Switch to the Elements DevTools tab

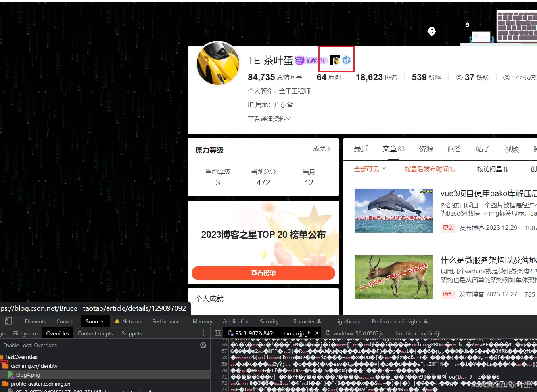click(x=35, y=321)
